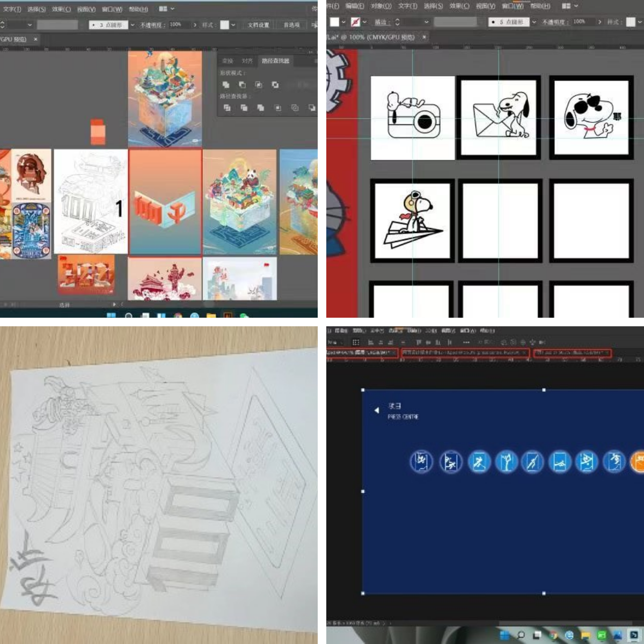
Task: Open the 对象(O) menu
Action: click(x=380, y=6)
